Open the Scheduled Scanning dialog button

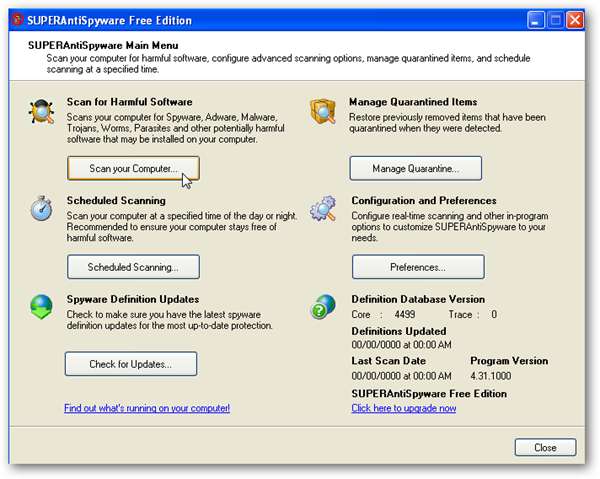pos(133,267)
